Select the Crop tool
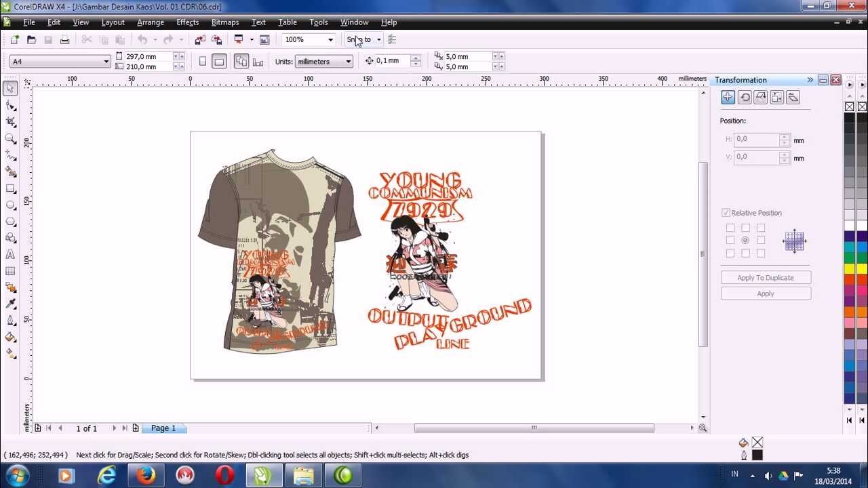This screenshot has width=868, height=488. (x=10, y=122)
